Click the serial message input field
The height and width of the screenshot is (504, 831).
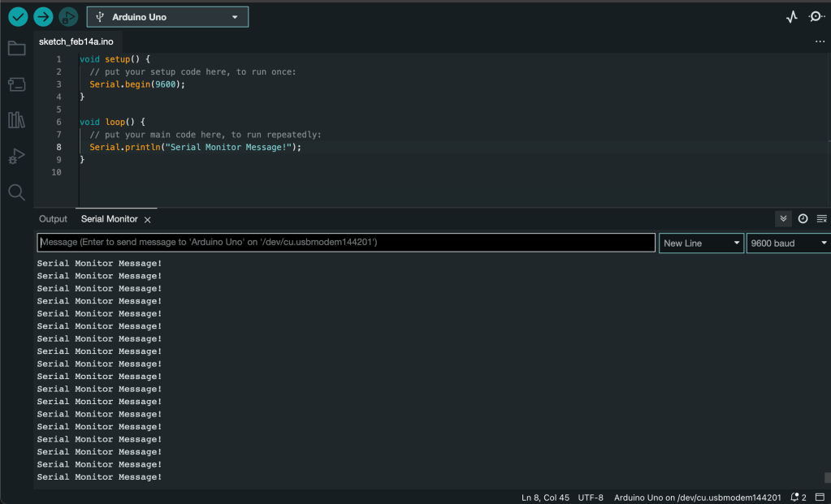346,243
